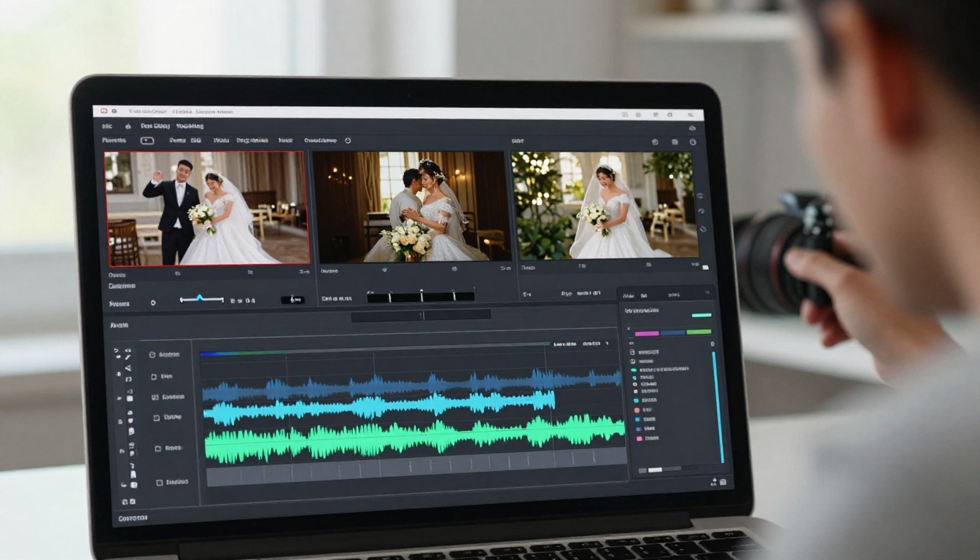The height and width of the screenshot is (560, 980).
Task: Select the preview clip of the groom waving
Action: point(207,208)
